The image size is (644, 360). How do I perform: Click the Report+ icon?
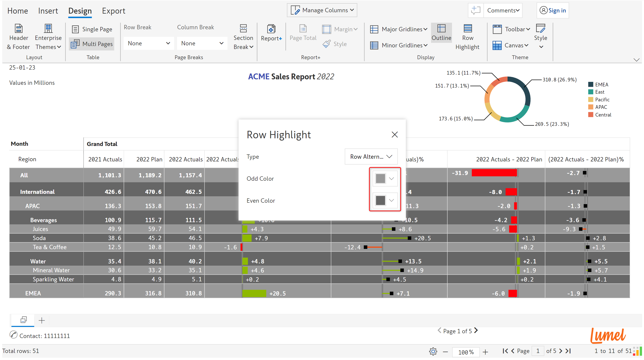pyautogui.click(x=271, y=29)
